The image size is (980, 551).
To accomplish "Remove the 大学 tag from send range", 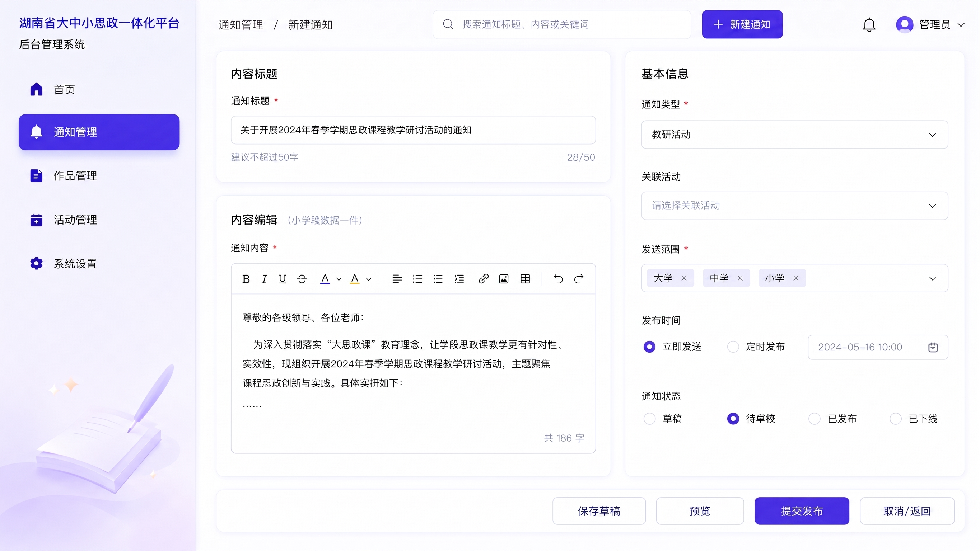I will 683,278.
